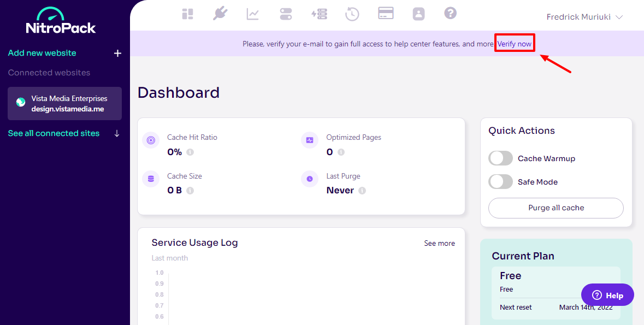Open See more in Service Usage Log

pos(439,243)
